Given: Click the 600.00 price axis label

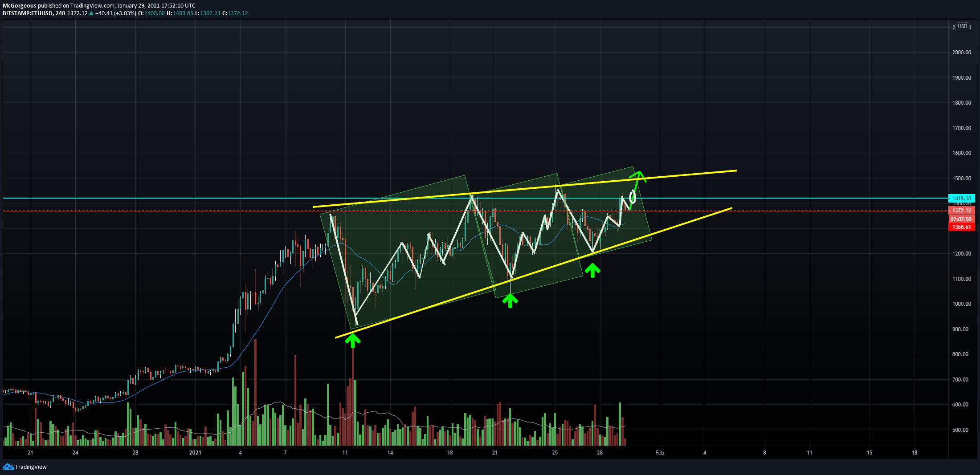Looking at the screenshot, I should click(960, 405).
